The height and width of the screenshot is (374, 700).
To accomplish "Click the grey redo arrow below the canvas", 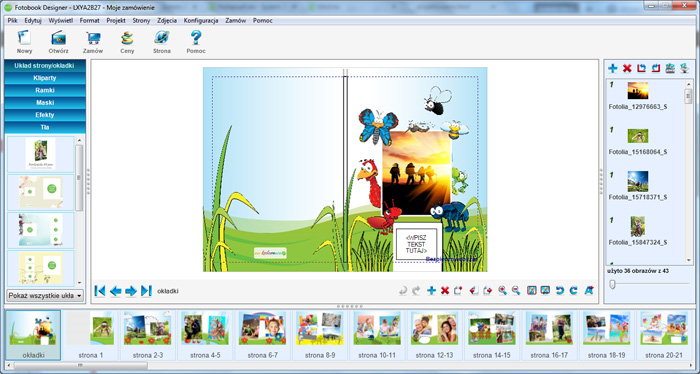I will click(416, 291).
